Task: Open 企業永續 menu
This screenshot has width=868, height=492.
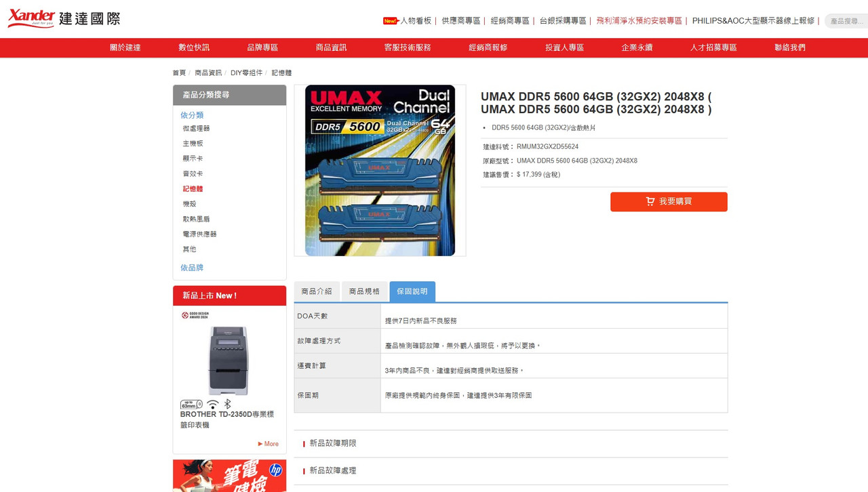Action: [x=637, y=47]
